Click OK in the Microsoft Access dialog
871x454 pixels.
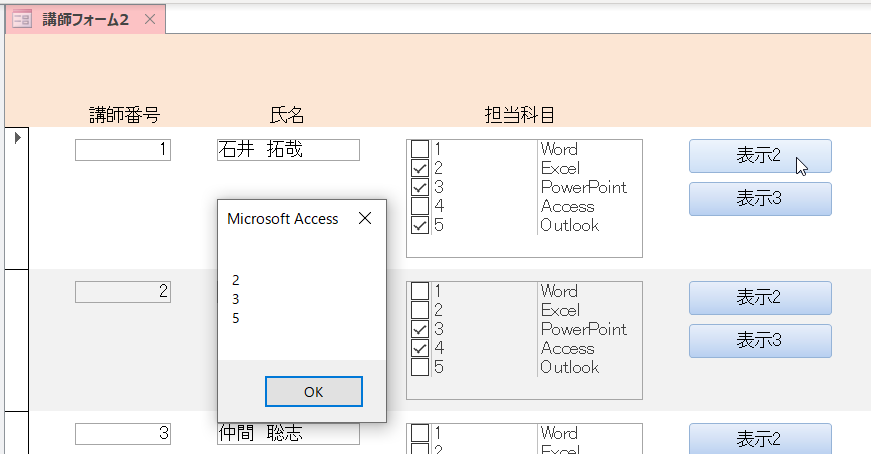[314, 392]
